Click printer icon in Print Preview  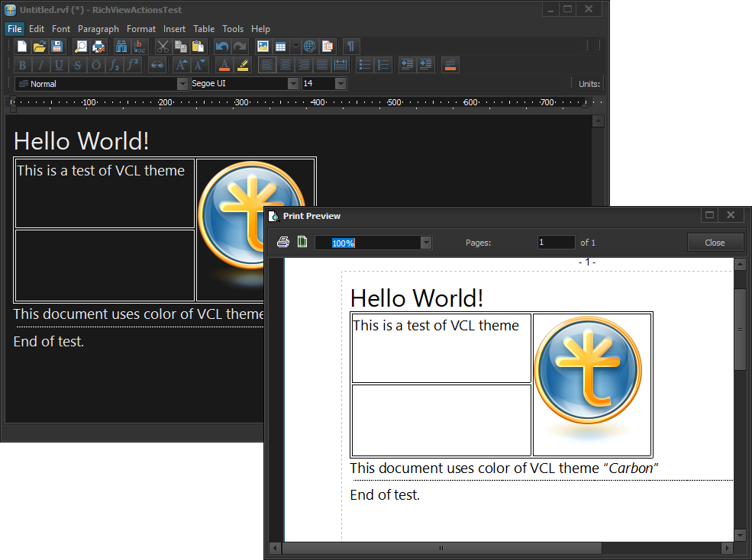(x=283, y=243)
